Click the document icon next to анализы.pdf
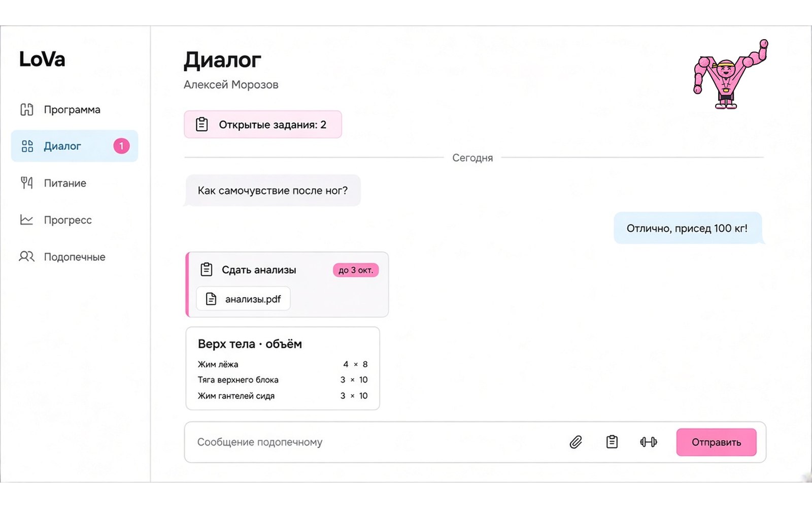The height and width of the screenshot is (508, 812). (x=211, y=299)
